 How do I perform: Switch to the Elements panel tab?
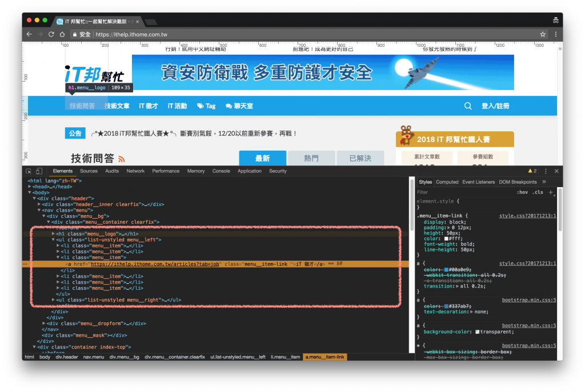pyautogui.click(x=63, y=171)
